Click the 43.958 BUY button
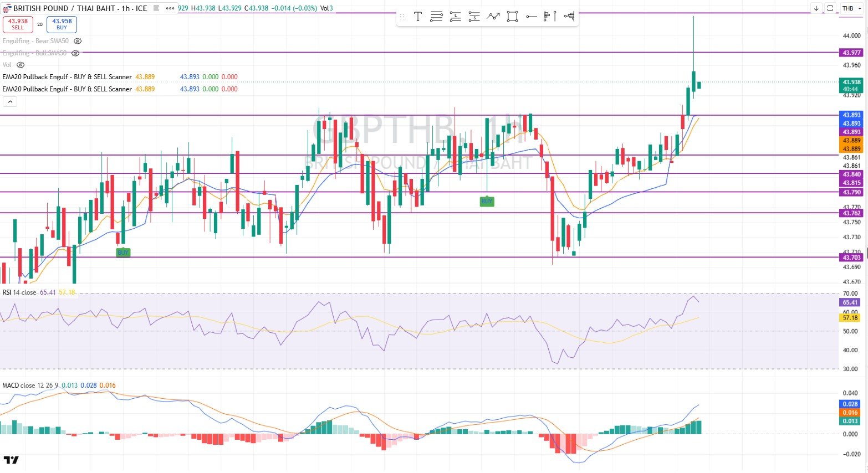 click(x=62, y=24)
